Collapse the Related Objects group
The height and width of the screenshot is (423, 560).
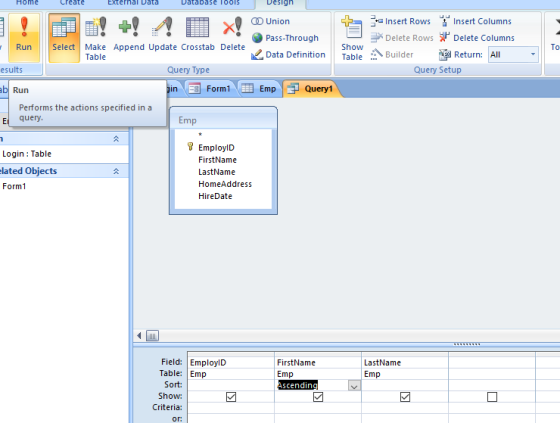116,171
